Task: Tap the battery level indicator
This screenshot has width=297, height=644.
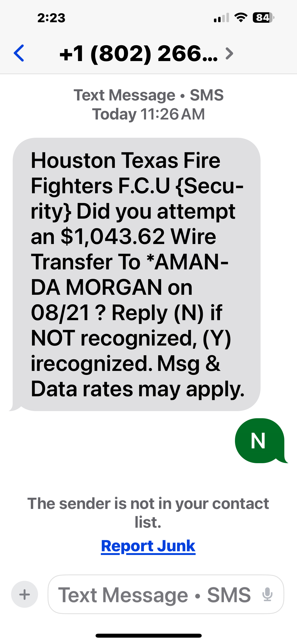Action: [263, 18]
